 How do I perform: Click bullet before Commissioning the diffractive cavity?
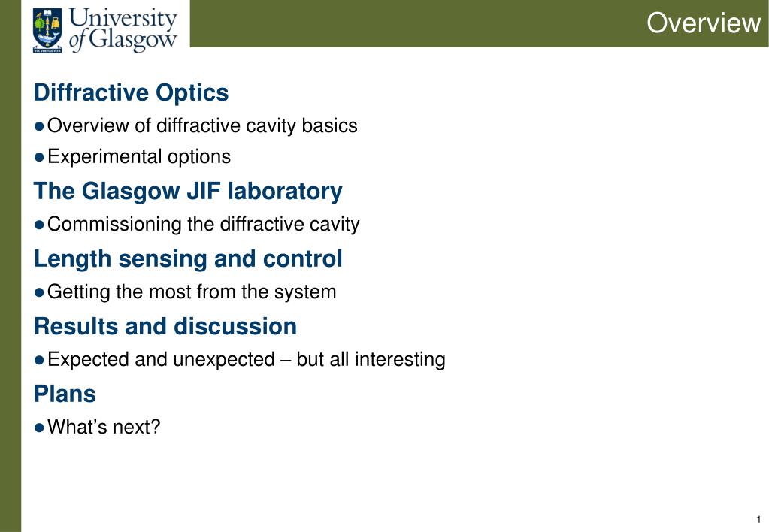[x=40, y=225]
